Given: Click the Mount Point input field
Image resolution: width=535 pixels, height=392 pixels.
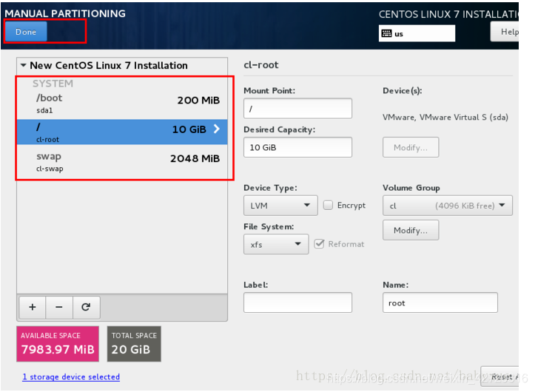Looking at the screenshot, I should tap(297, 109).
